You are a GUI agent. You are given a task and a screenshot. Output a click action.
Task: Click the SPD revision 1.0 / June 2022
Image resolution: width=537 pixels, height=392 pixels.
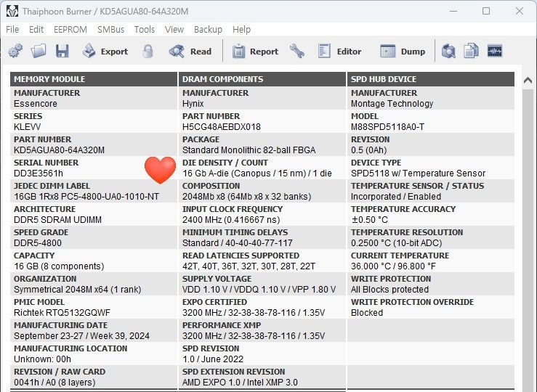coord(213,359)
